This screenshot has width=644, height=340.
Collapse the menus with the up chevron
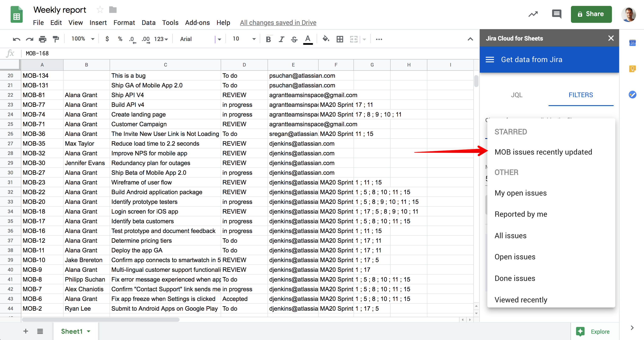click(470, 39)
